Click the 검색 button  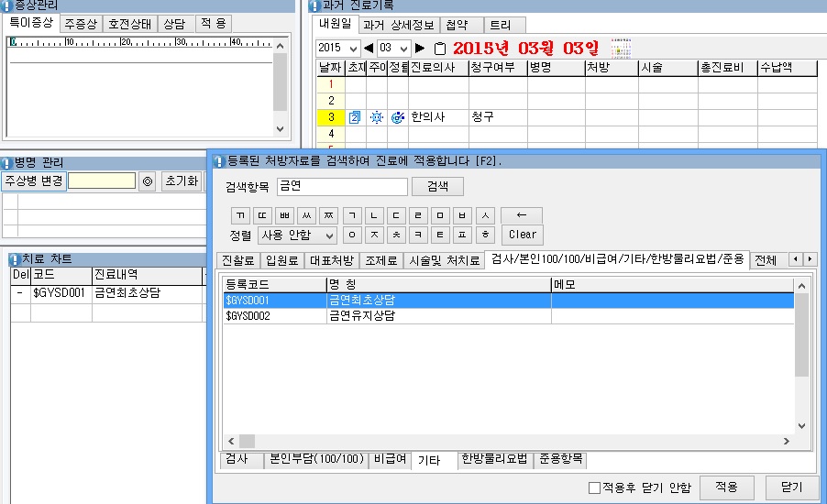coord(437,186)
